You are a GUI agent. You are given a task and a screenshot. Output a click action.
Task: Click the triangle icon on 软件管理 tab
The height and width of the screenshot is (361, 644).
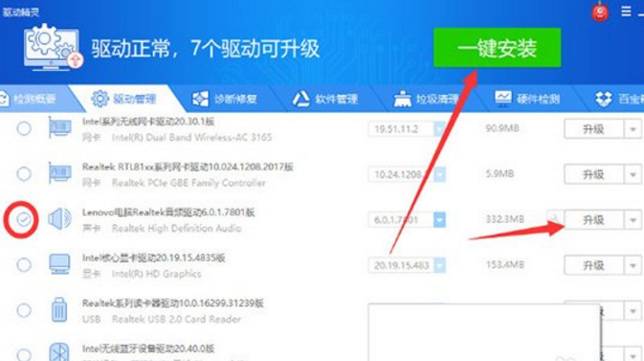(301, 99)
